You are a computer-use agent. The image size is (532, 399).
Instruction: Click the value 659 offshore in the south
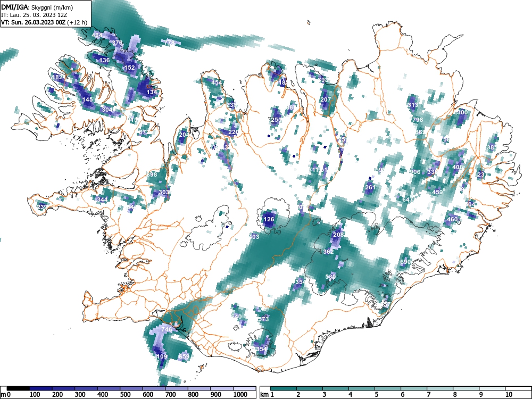[184, 356]
